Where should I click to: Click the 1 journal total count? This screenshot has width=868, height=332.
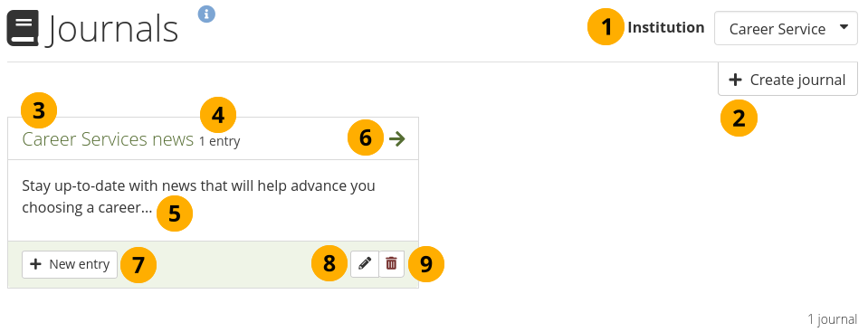(832, 319)
